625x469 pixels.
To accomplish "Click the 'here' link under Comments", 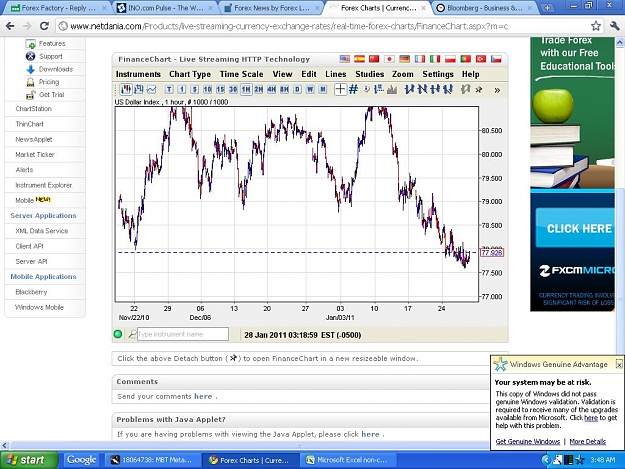I will (203, 396).
